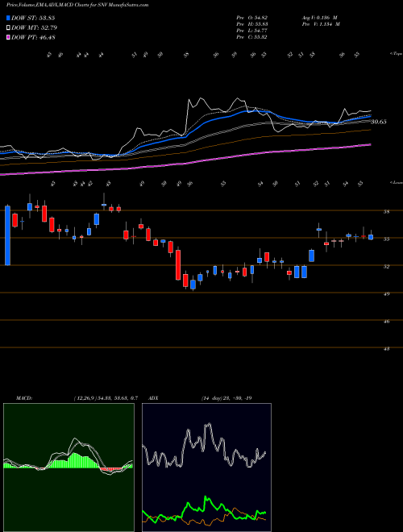Click the MACD '(12,26,9)' parameters text

(84, 398)
